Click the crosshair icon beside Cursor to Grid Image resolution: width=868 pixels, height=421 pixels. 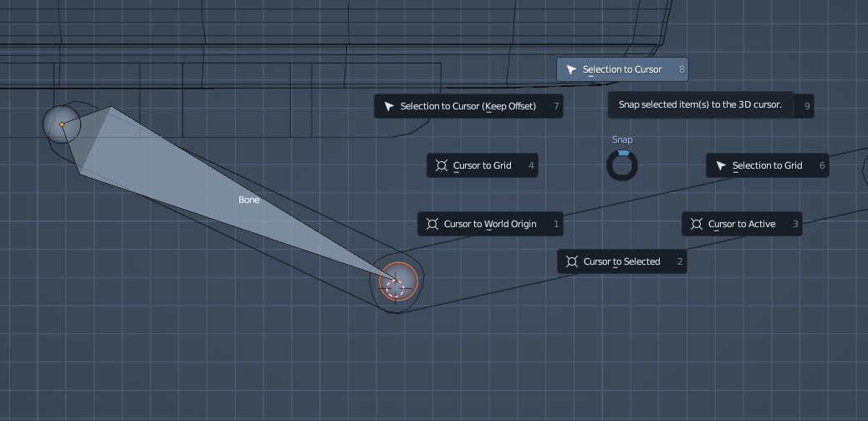coord(442,165)
